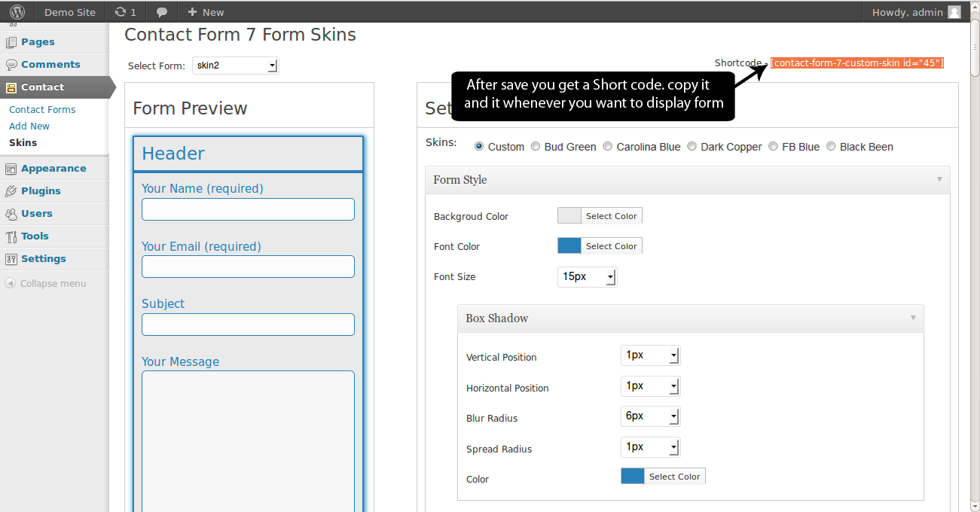
Task: Pick the Black Been skin radio
Action: coord(831,147)
